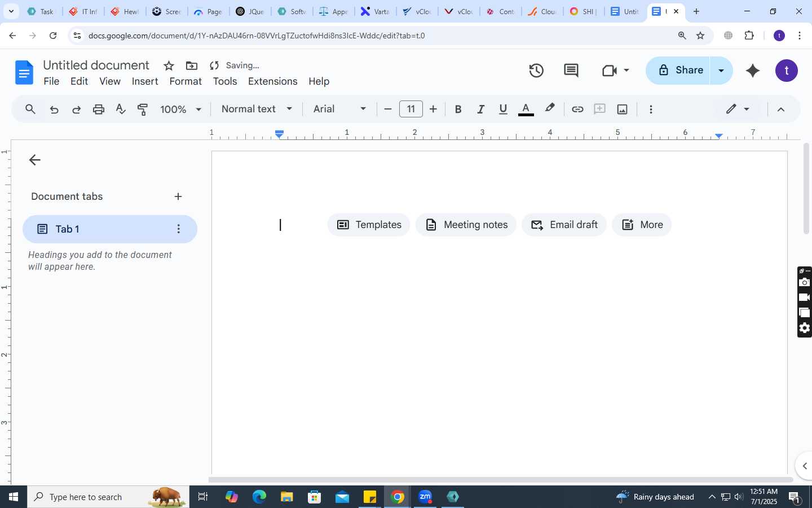Viewport: 812px width, 508px height.
Task: Open the Insert menu
Action: [x=145, y=81]
